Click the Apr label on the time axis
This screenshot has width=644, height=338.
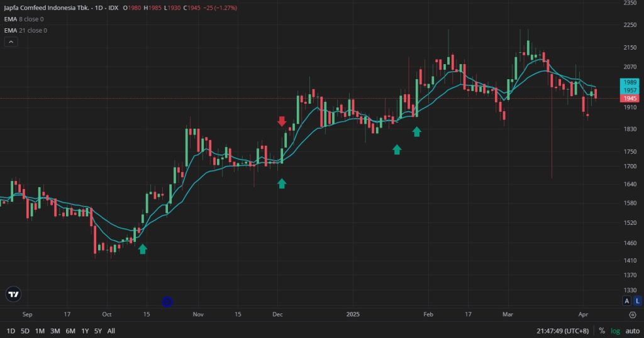tap(583, 314)
